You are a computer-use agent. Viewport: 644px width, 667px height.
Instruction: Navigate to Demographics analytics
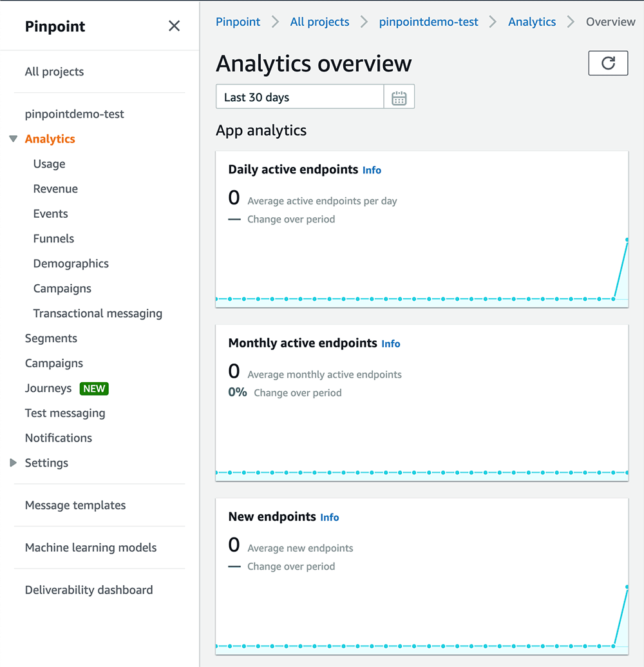point(71,264)
